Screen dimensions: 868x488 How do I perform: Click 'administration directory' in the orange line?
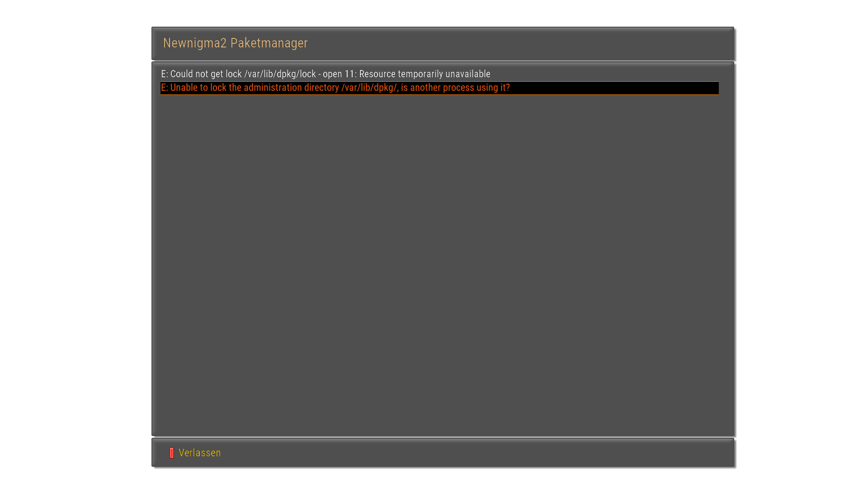click(x=291, y=88)
